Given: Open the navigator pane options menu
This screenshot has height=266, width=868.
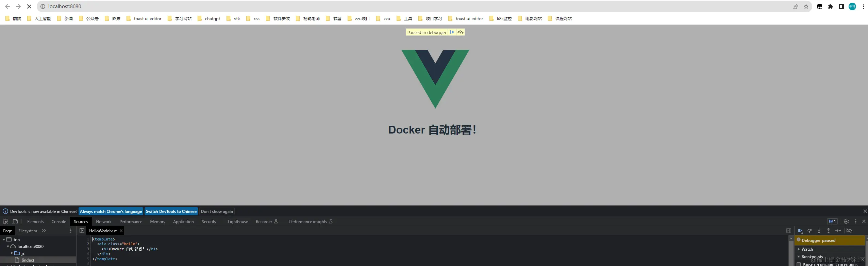Looking at the screenshot, I should pyautogui.click(x=71, y=231).
